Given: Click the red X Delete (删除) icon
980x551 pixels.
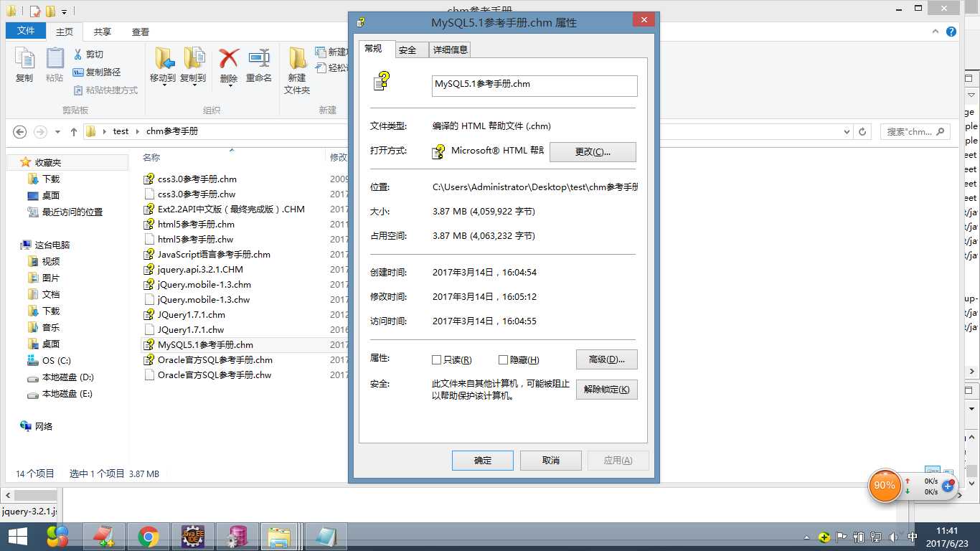Looking at the screenshot, I should (229, 59).
